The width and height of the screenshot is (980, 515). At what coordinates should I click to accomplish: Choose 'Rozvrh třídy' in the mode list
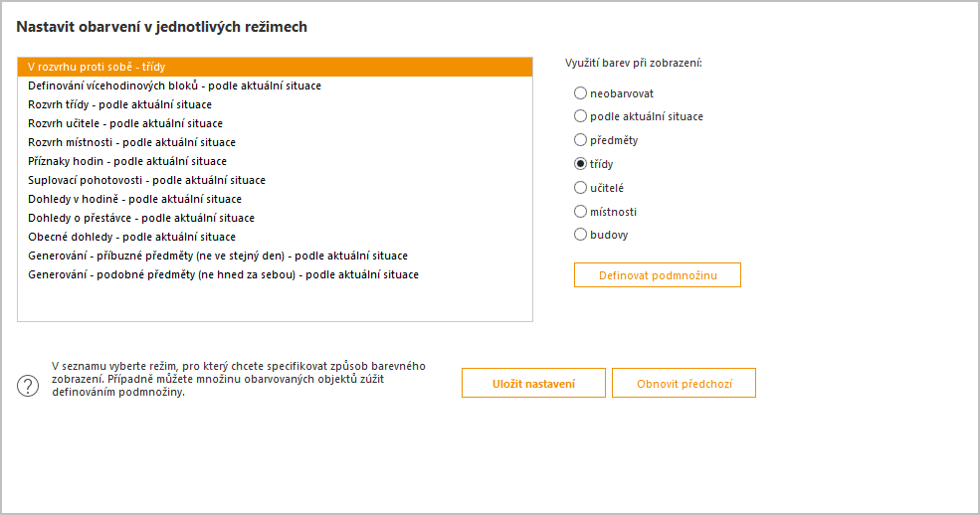coord(275,104)
